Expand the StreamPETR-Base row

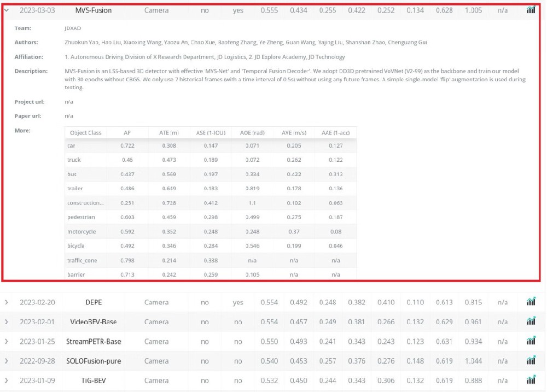tap(6, 342)
